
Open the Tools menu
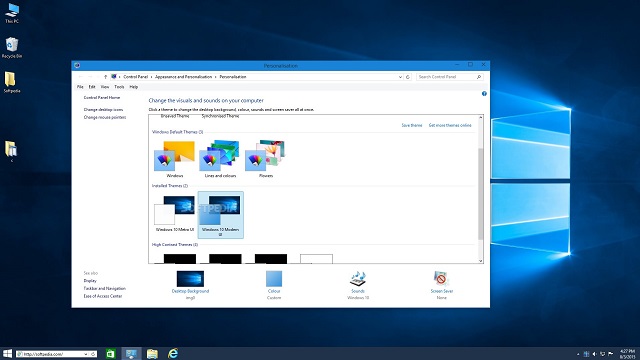(x=119, y=87)
